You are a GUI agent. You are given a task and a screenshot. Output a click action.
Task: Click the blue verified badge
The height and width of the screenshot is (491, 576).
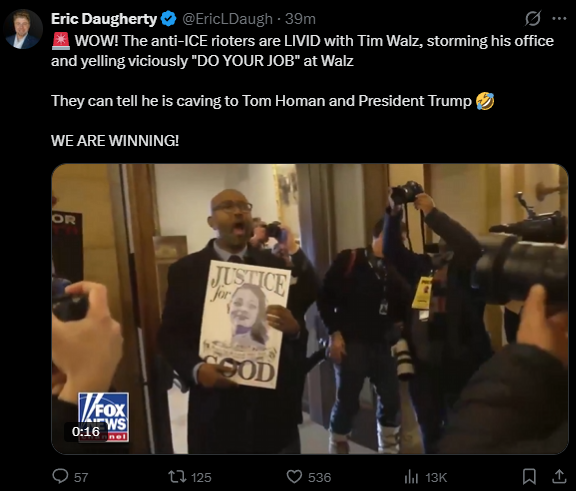[169, 19]
